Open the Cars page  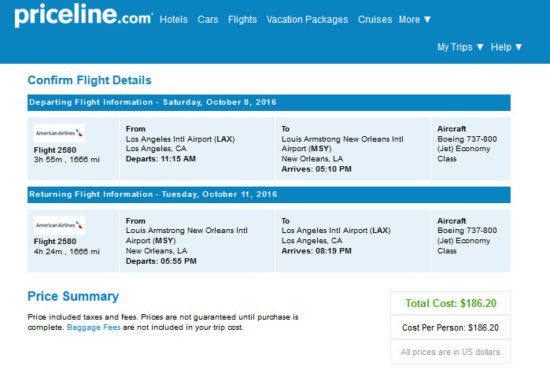(208, 20)
